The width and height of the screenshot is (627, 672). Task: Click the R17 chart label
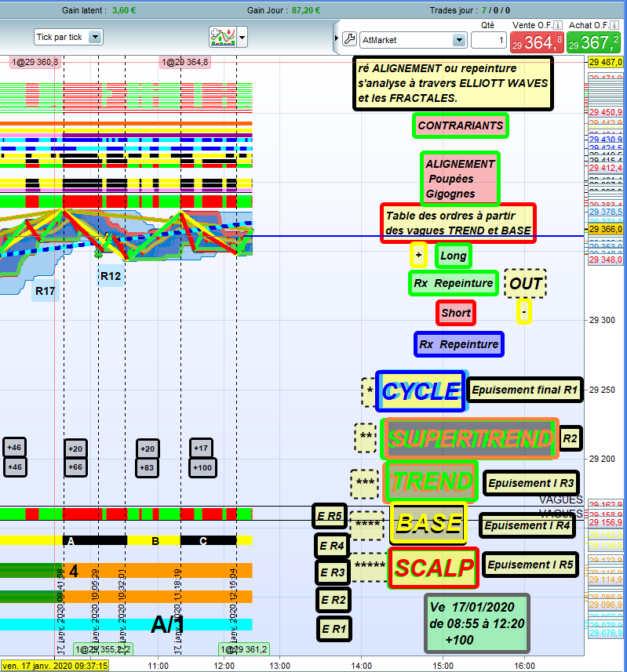coord(45,292)
